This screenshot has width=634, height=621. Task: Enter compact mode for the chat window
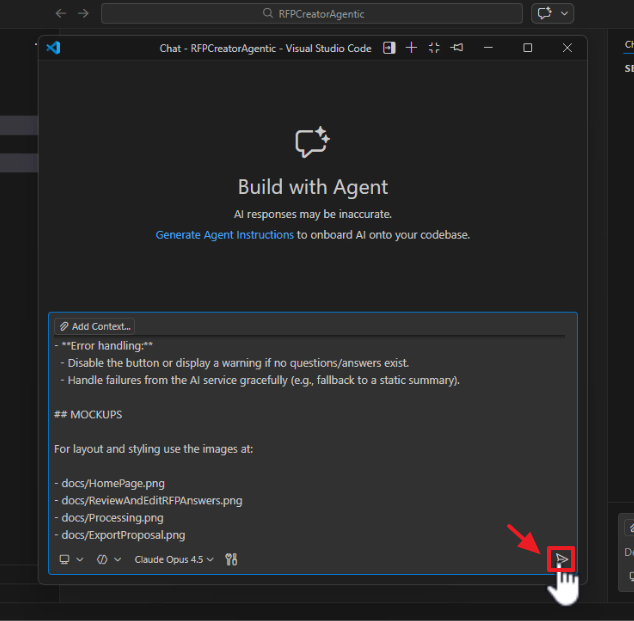434,48
